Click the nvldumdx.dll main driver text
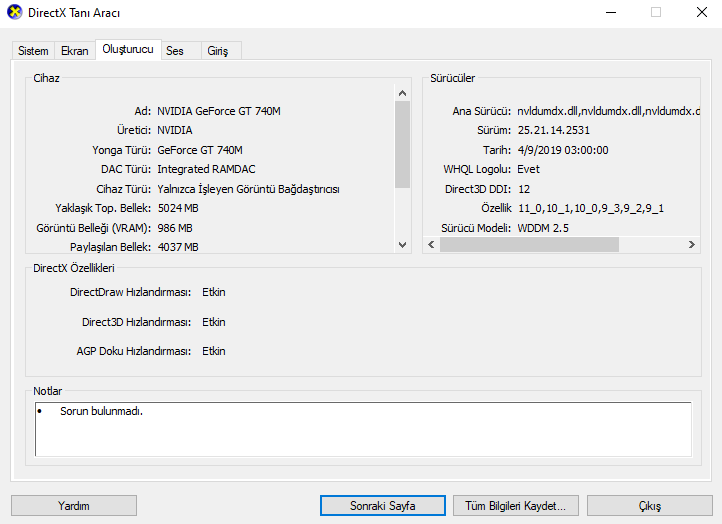 coord(609,111)
